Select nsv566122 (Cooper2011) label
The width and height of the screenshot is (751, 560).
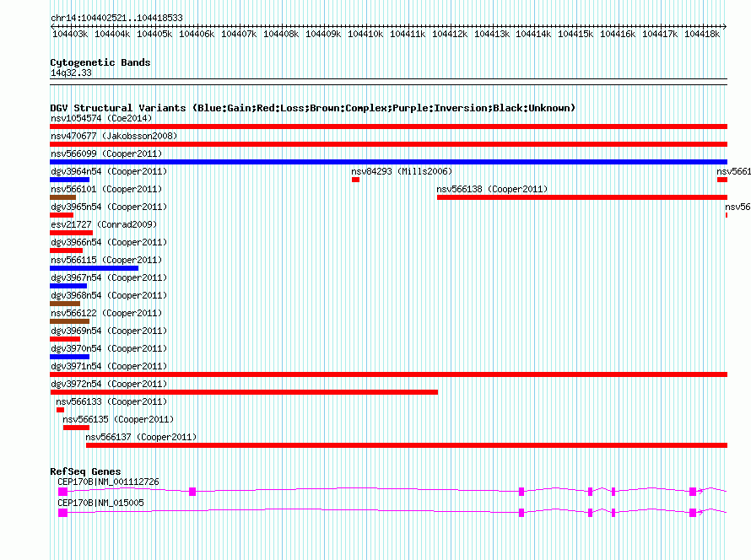[x=106, y=313]
